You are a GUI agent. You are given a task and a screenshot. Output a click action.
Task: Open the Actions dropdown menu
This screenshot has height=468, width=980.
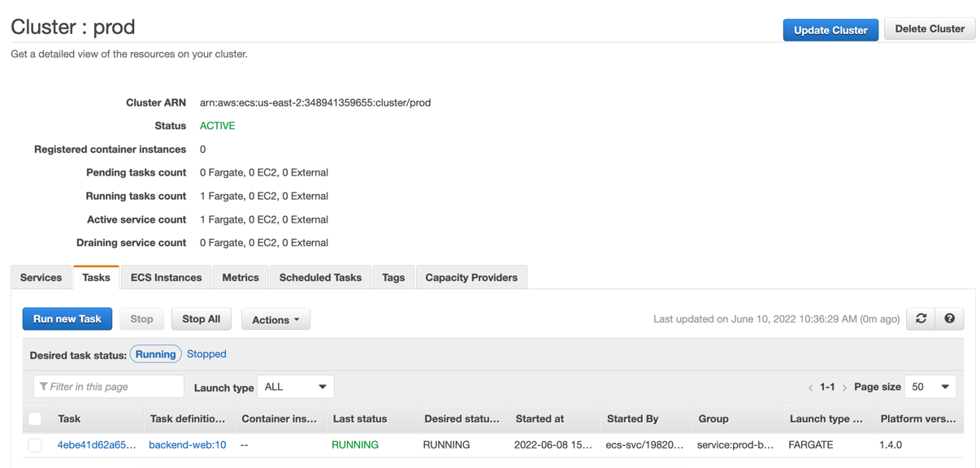coord(275,320)
